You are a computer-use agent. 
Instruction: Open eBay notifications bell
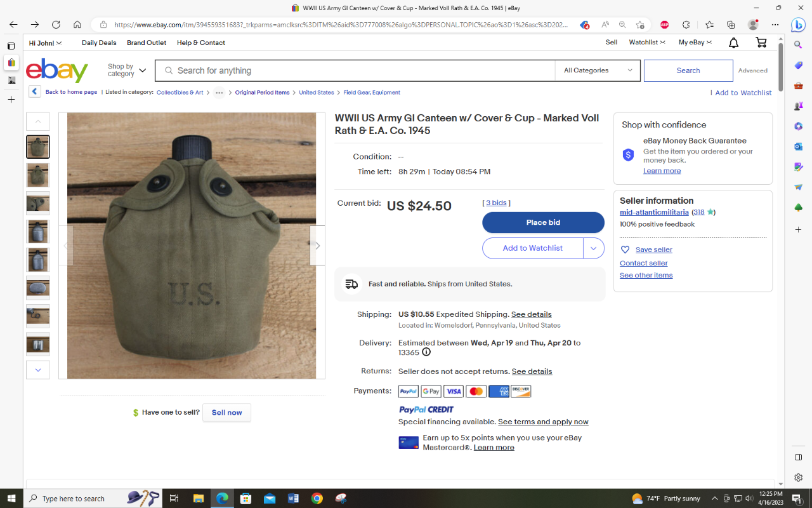pyautogui.click(x=733, y=43)
